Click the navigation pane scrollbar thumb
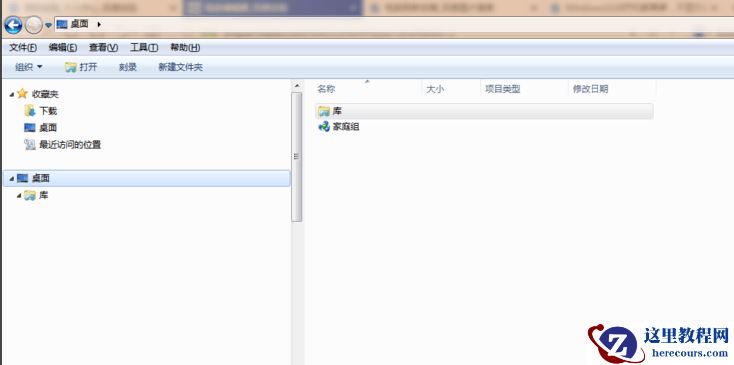The width and height of the screenshot is (734, 365). point(296,156)
